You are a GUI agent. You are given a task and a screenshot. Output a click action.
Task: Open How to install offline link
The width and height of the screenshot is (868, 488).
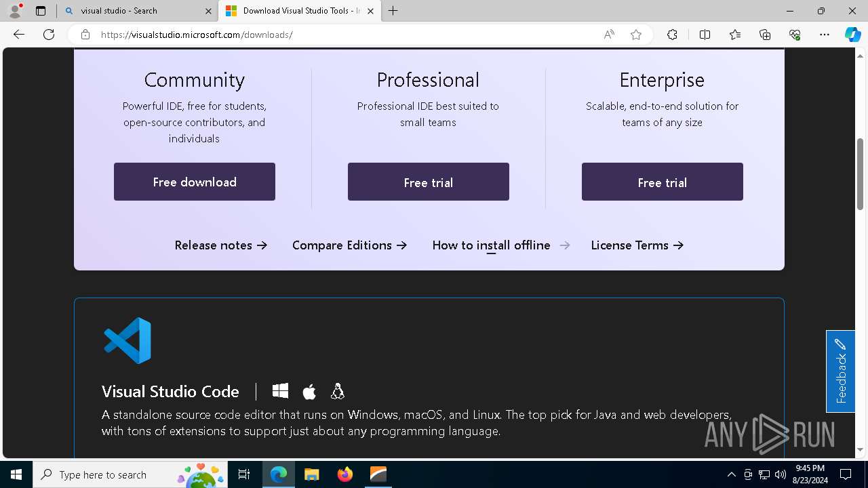click(501, 245)
